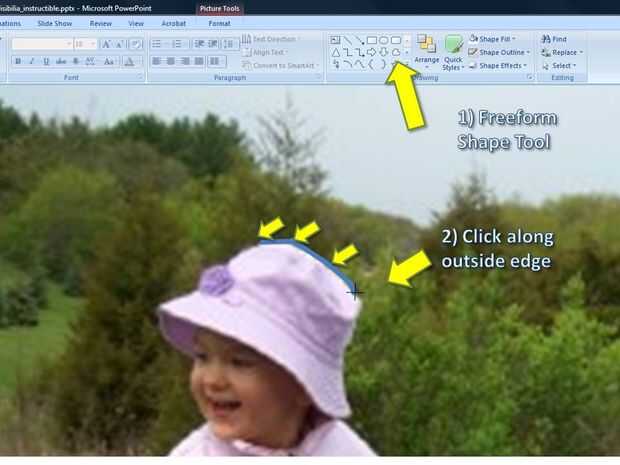This screenshot has height=465, width=620.
Task: Open the Quick Styles gallery
Action: click(453, 53)
